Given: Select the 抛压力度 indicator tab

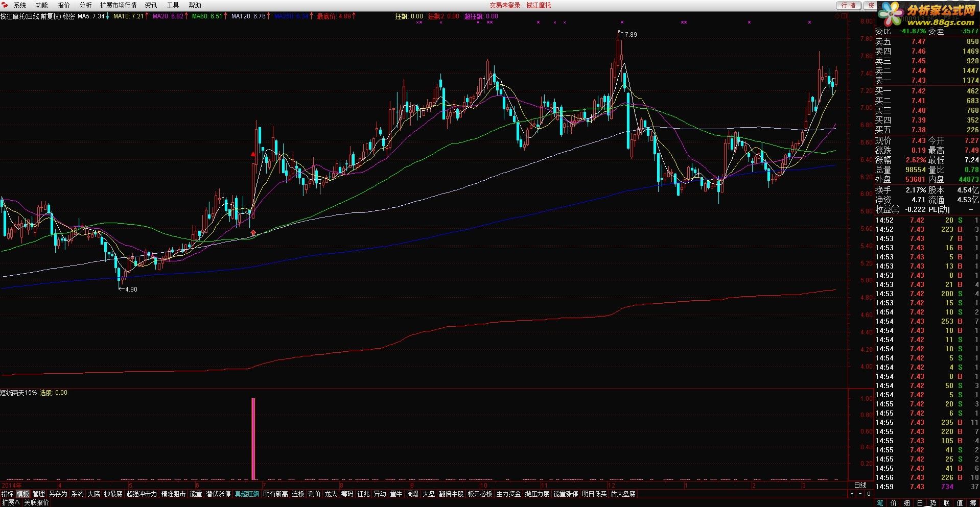Looking at the screenshot, I should (538, 494).
